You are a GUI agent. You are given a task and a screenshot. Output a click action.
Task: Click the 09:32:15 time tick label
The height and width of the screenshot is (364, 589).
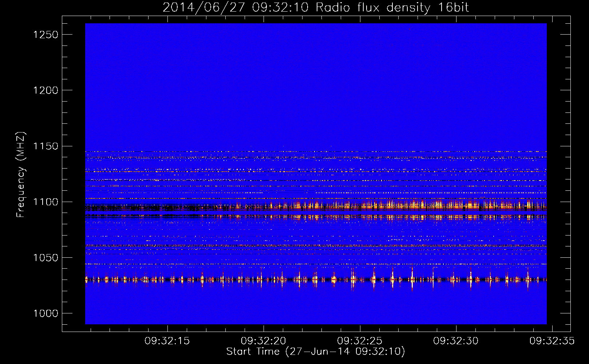[x=167, y=341]
